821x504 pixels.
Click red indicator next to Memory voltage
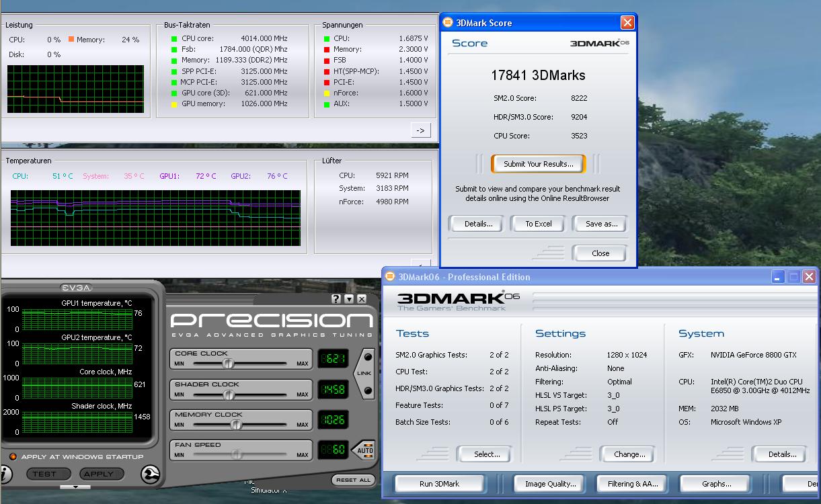[327, 50]
